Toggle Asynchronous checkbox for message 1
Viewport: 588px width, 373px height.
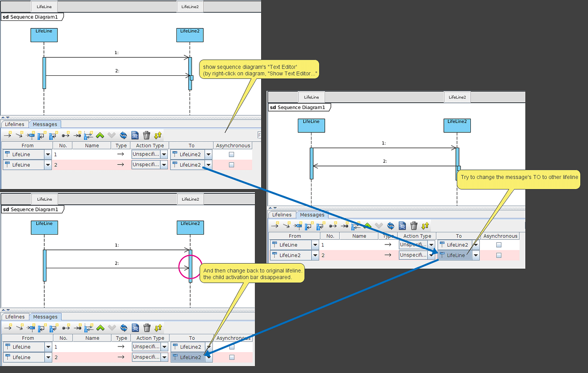(x=231, y=154)
